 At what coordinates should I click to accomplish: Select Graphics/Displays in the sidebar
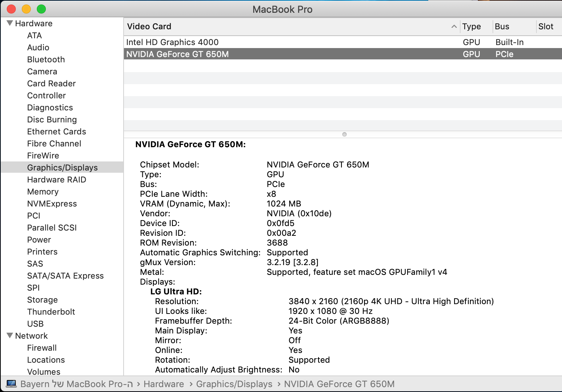click(62, 167)
